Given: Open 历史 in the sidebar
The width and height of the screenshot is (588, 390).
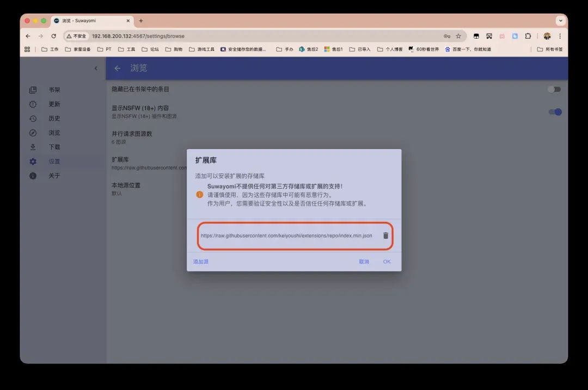Looking at the screenshot, I should click(x=63, y=119).
